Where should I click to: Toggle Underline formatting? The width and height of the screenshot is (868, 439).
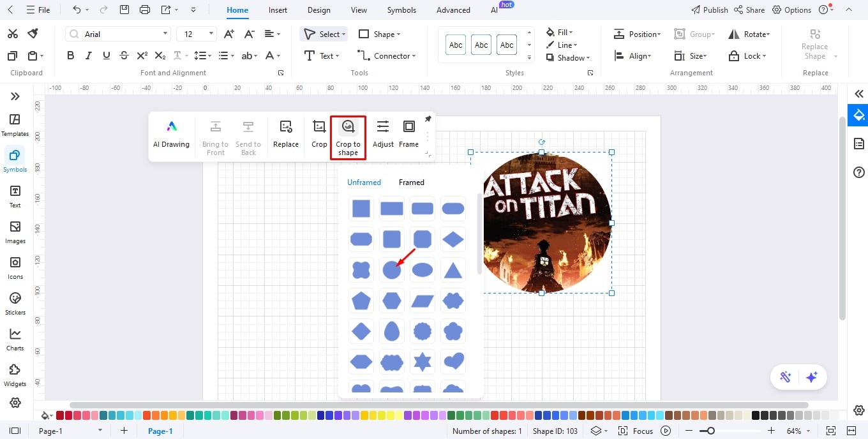(106, 56)
